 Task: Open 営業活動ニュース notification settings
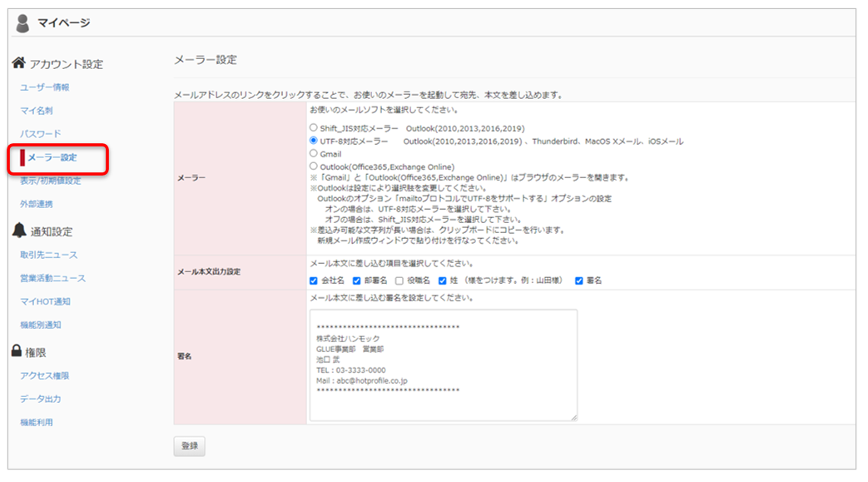pos(53,278)
